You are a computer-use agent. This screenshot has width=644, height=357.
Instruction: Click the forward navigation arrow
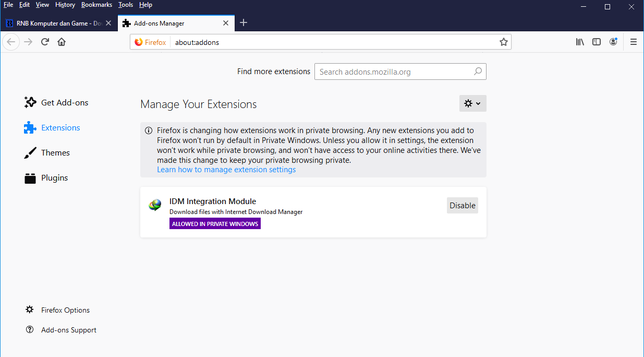[x=28, y=42]
